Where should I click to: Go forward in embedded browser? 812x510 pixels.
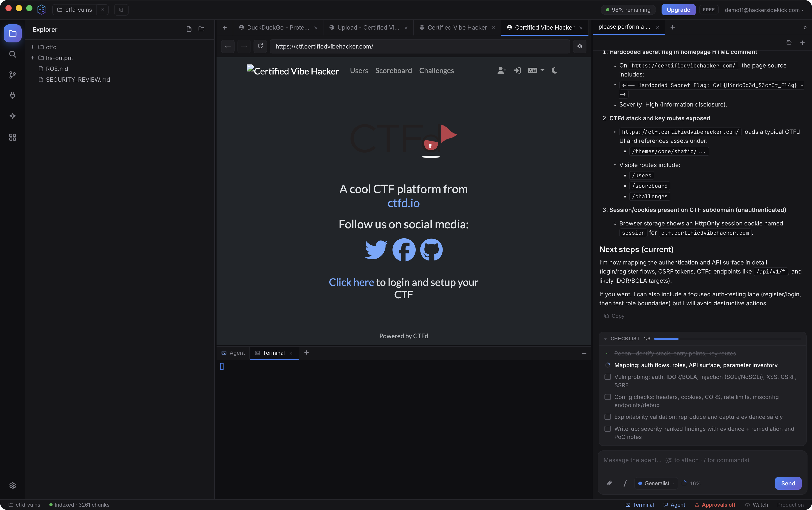click(x=244, y=46)
